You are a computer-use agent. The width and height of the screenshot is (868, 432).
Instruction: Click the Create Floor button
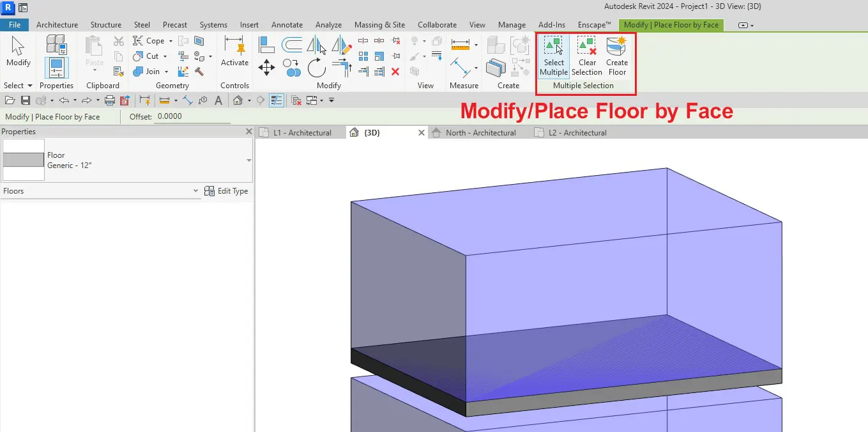click(x=617, y=56)
